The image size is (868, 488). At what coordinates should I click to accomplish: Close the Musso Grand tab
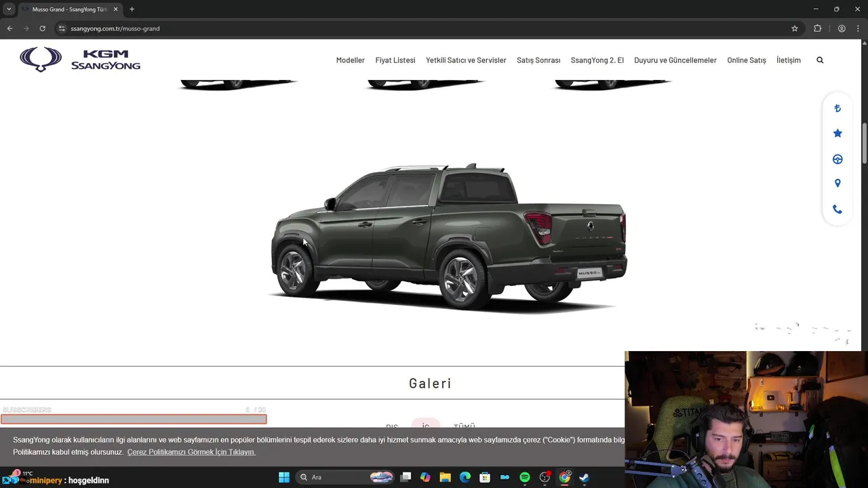coord(115,9)
